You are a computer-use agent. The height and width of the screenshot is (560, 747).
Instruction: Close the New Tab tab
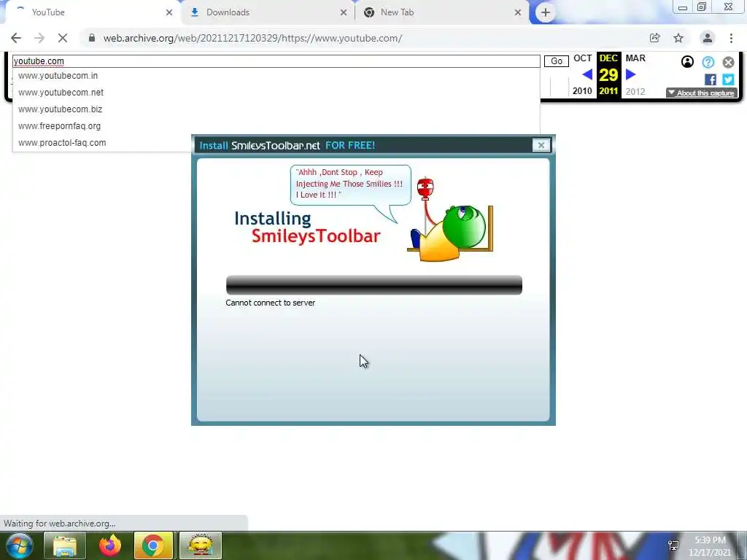(x=518, y=12)
